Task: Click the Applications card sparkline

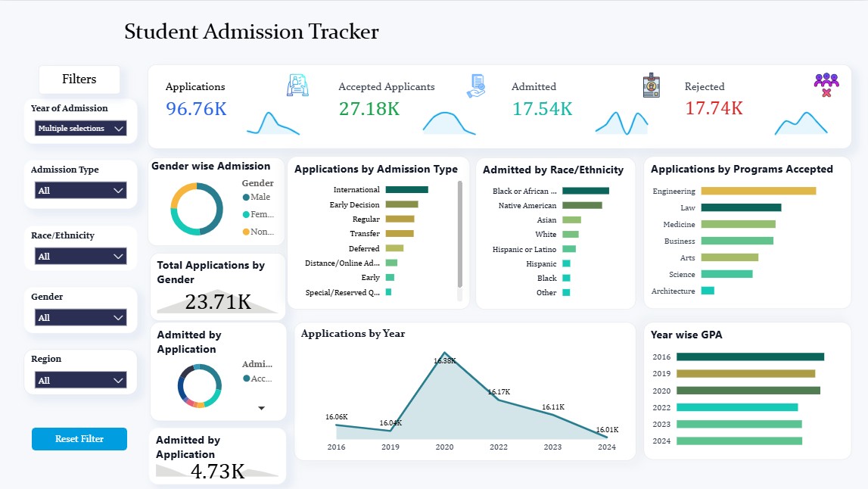Action: click(x=273, y=123)
